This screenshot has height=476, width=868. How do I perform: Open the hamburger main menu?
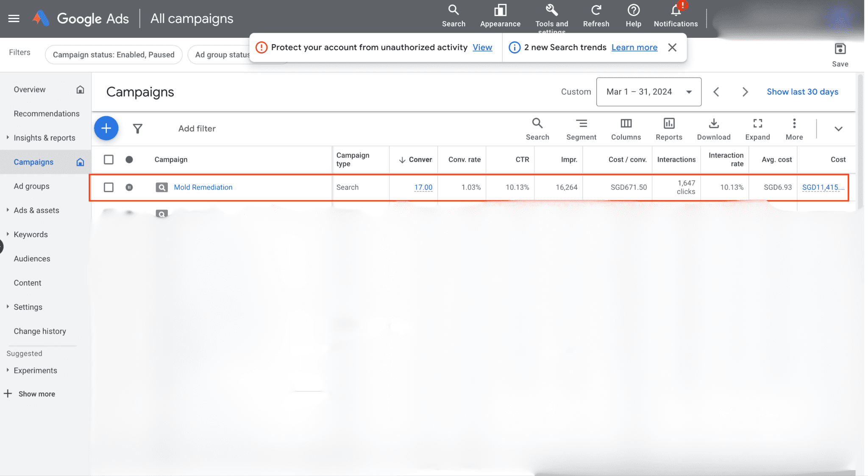pyautogui.click(x=14, y=18)
